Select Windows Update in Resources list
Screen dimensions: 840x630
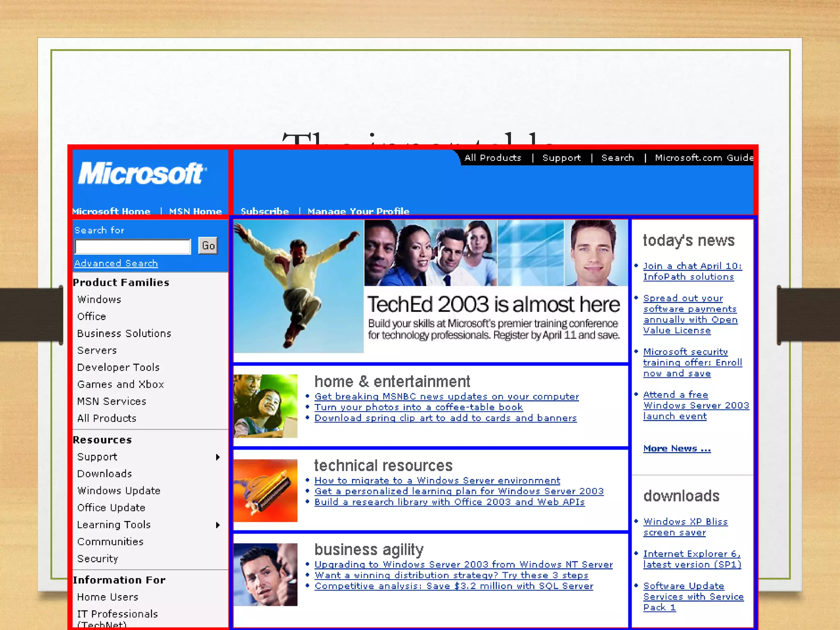(119, 491)
